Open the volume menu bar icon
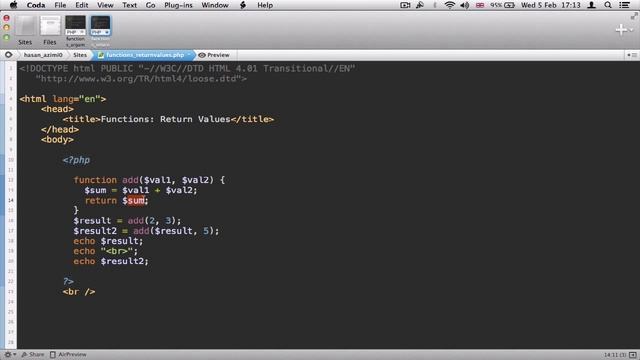This screenshot has width=640, height=360. (x=464, y=5)
